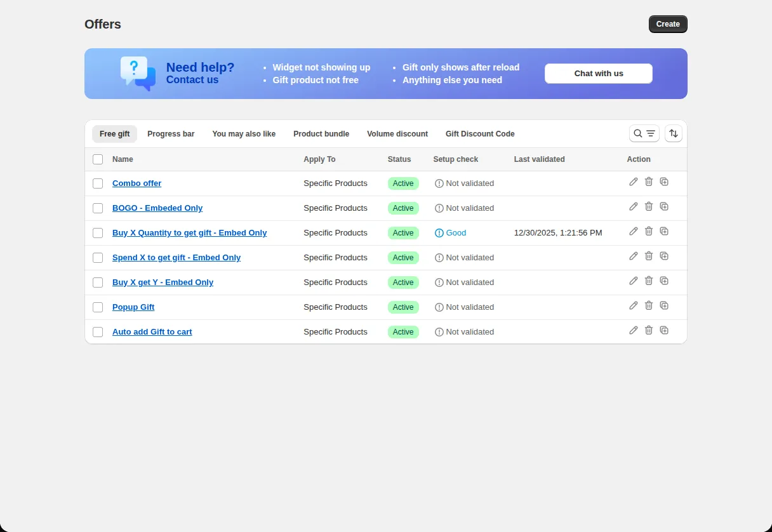
Task: Delete Buy X get Y offer
Action: click(648, 281)
